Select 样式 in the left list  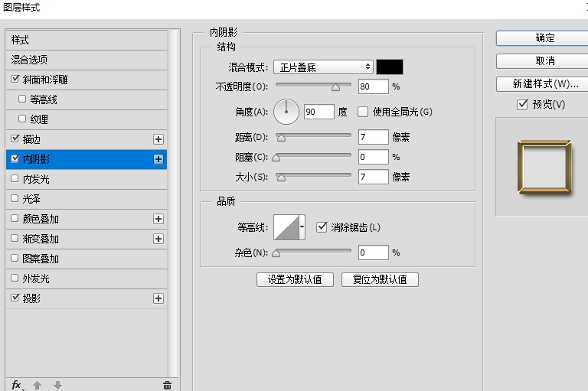pyautogui.click(x=87, y=40)
